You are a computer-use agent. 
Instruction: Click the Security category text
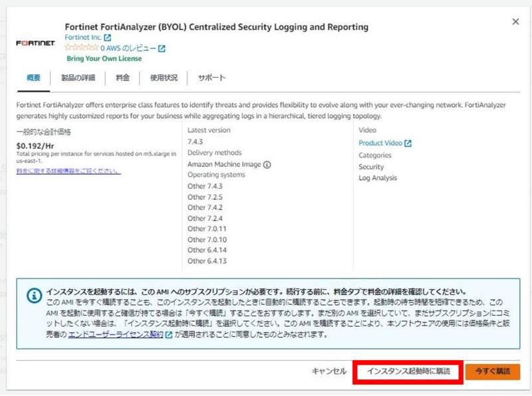pos(371,167)
